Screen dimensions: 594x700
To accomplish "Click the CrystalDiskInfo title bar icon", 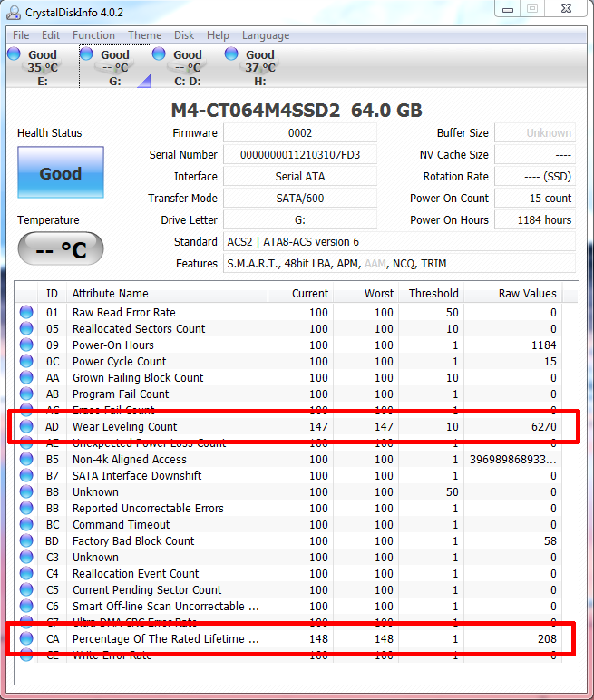I will click(x=14, y=13).
